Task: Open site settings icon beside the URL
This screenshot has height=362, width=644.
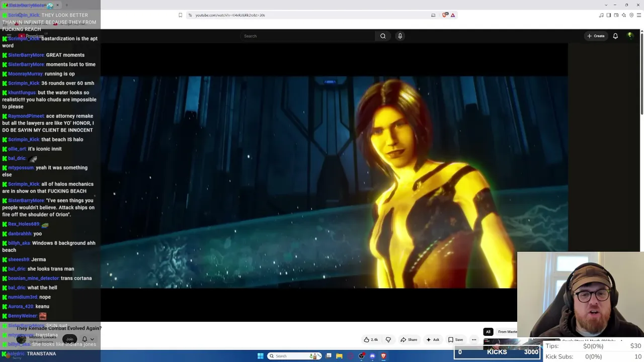Action: click(x=190, y=15)
